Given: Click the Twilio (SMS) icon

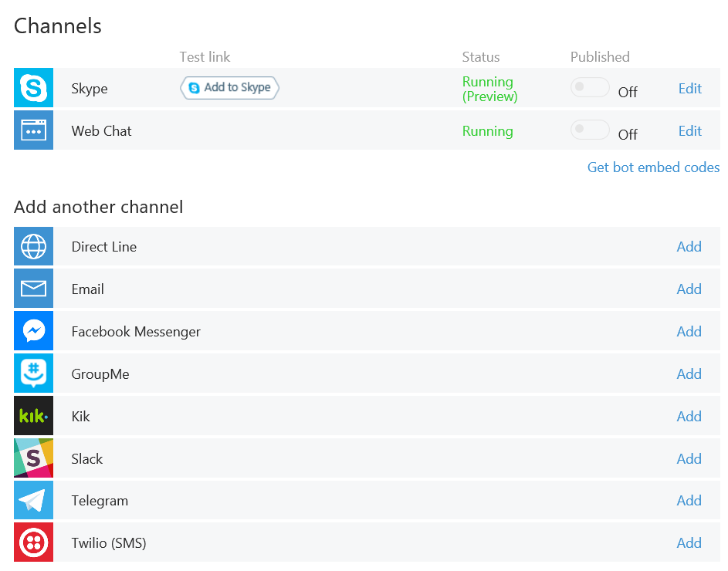Looking at the screenshot, I should click(x=33, y=542).
